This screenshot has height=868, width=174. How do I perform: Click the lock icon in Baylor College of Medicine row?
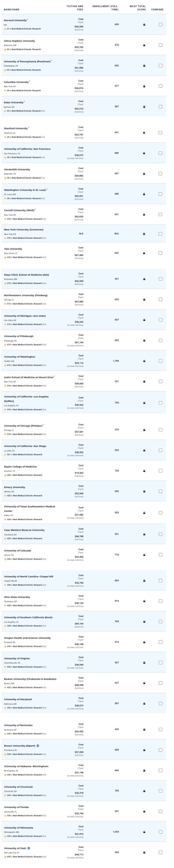[144, 471]
